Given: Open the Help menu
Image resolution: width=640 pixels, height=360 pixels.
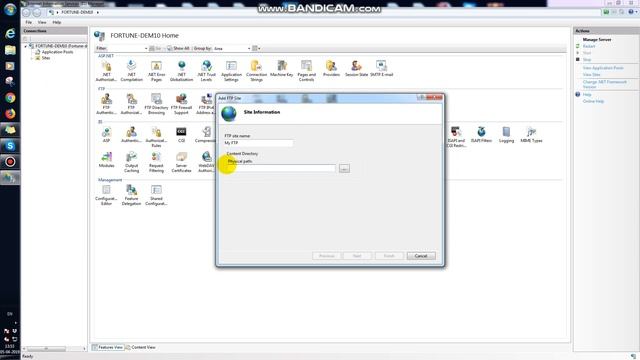Looking at the screenshot, I should (x=57, y=22).
